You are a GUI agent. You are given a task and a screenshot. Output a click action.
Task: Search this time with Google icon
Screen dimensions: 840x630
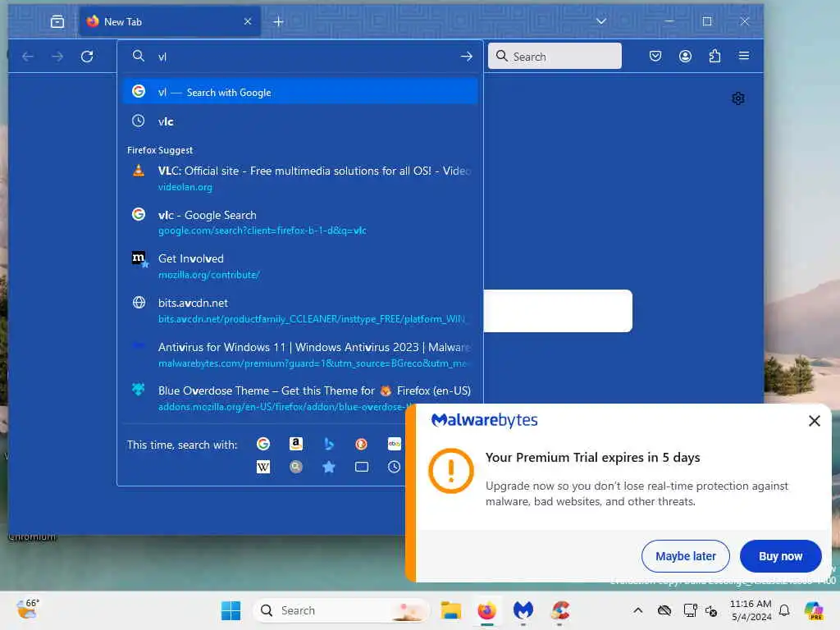tap(263, 444)
